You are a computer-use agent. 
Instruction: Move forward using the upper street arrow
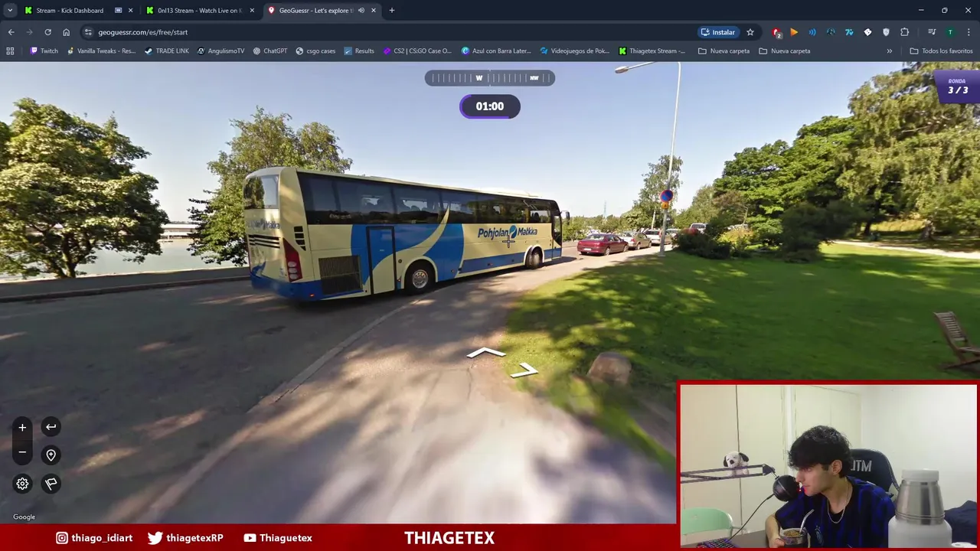(x=486, y=353)
